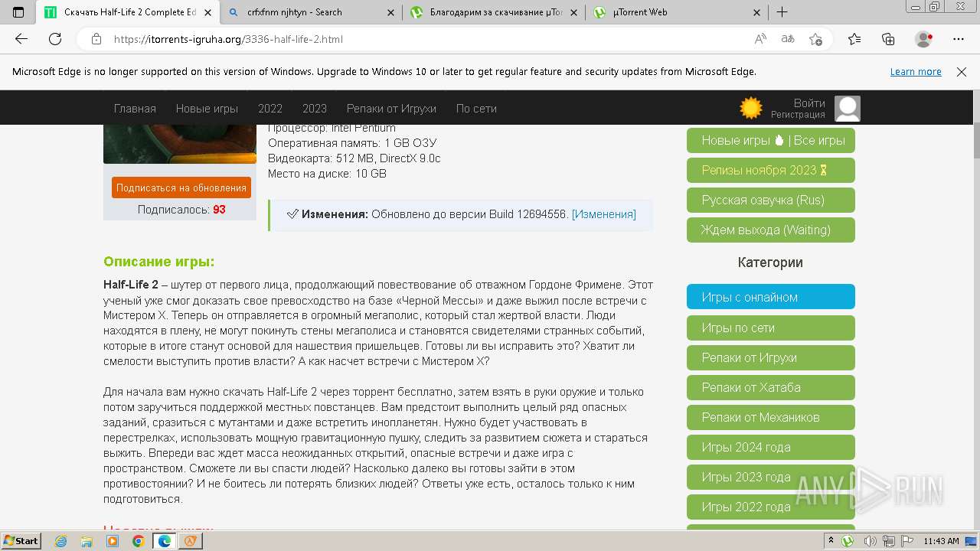Click the 11:43 AM system clock
This screenshot has width=980, height=551.
pos(941,541)
